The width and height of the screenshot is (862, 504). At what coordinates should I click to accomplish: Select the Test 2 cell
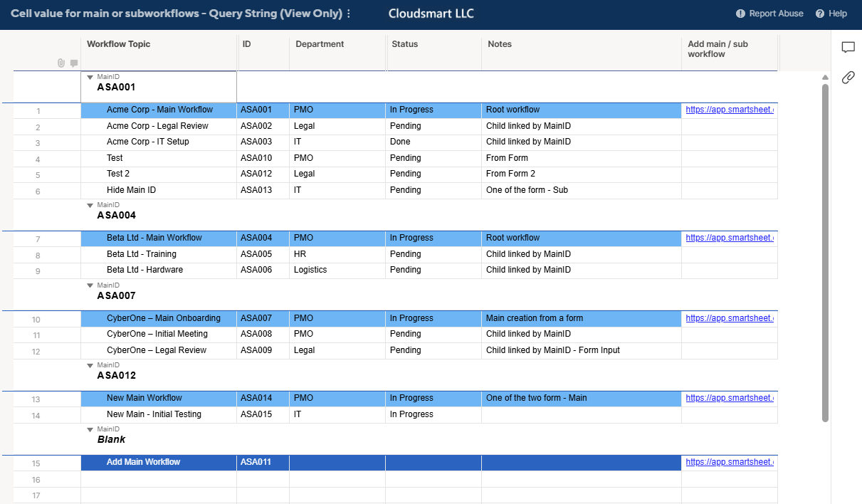tap(159, 174)
